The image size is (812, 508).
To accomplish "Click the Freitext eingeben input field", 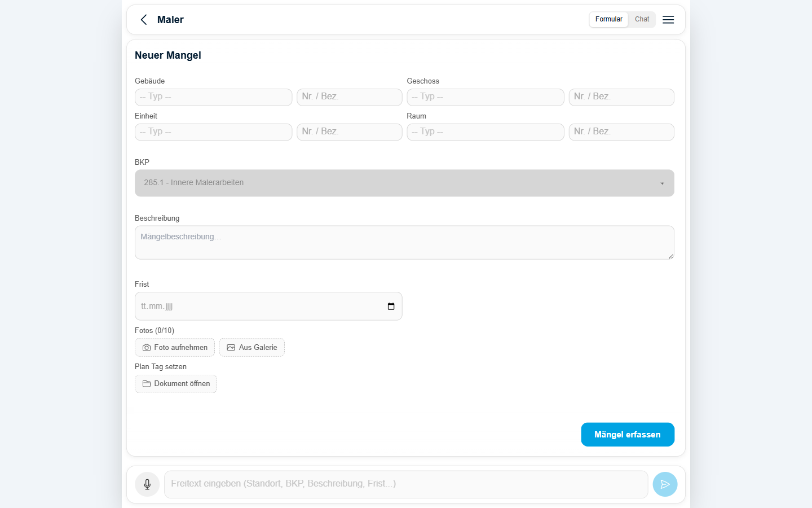I will [406, 484].
